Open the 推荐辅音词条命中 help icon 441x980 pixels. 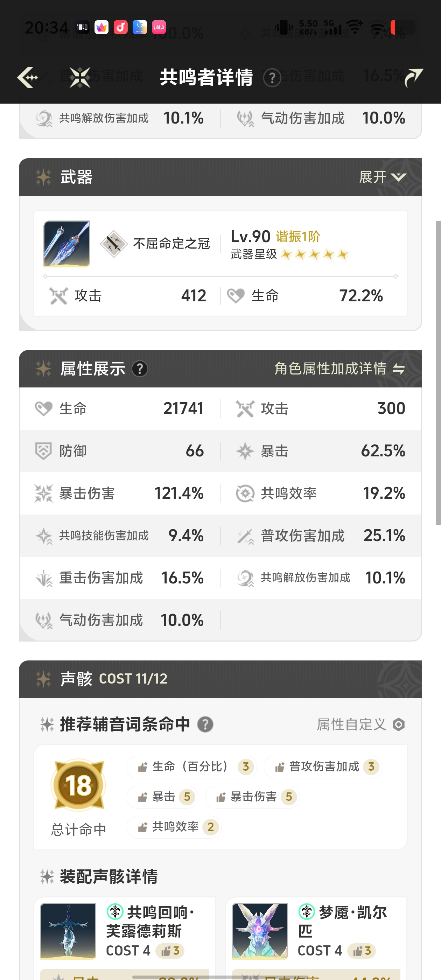pos(205,724)
